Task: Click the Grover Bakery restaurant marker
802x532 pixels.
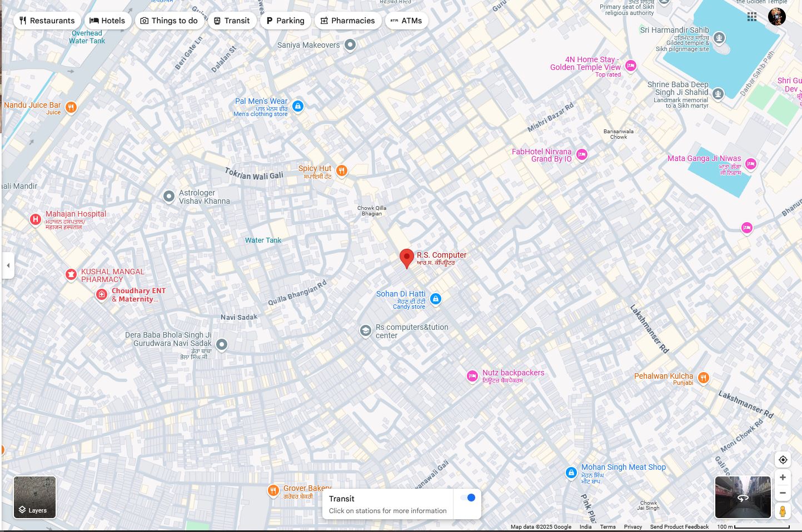Action: coord(273,490)
